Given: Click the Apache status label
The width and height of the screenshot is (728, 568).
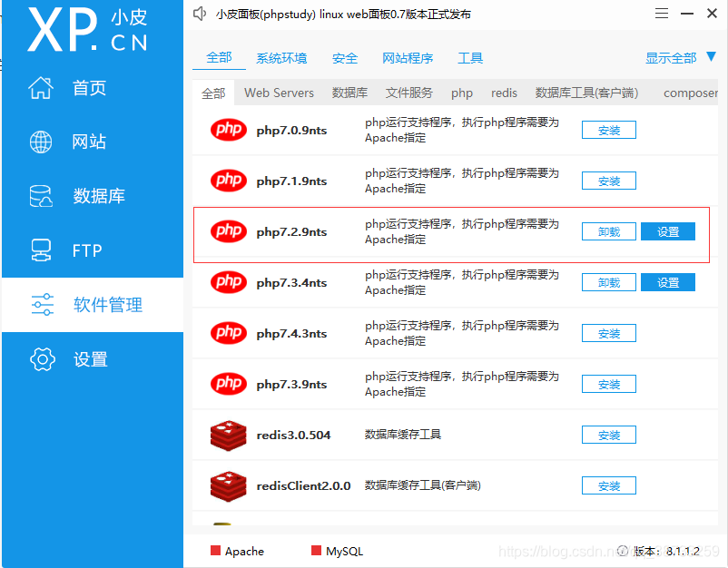Looking at the screenshot, I should click(x=244, y=552).
